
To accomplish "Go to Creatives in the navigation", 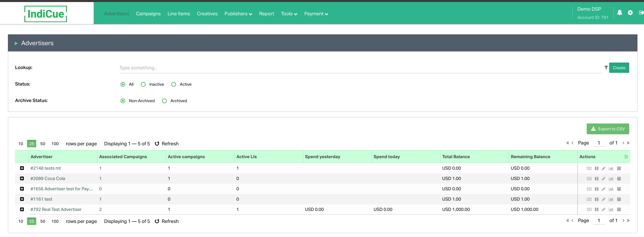I will click(x=207, y=14).
